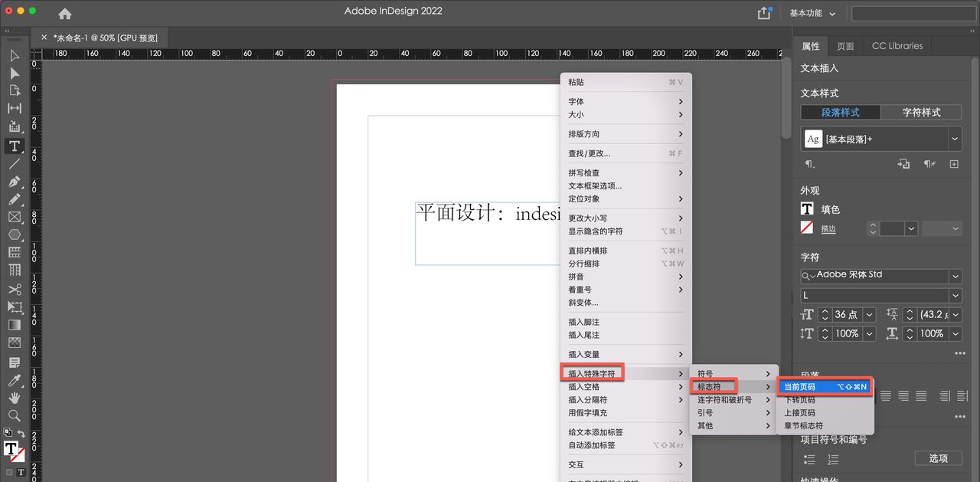Select the Eyedropper tool
The image size is (980, 482).
pos(14,379)
